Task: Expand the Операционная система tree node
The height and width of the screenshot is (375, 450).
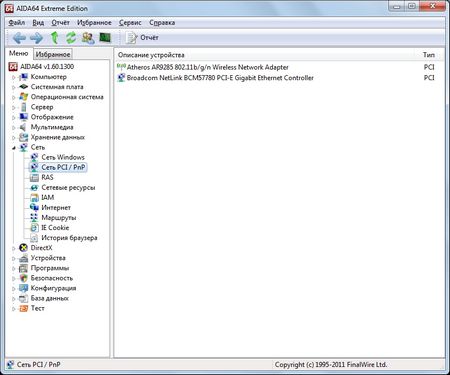Action: [13, 97]
